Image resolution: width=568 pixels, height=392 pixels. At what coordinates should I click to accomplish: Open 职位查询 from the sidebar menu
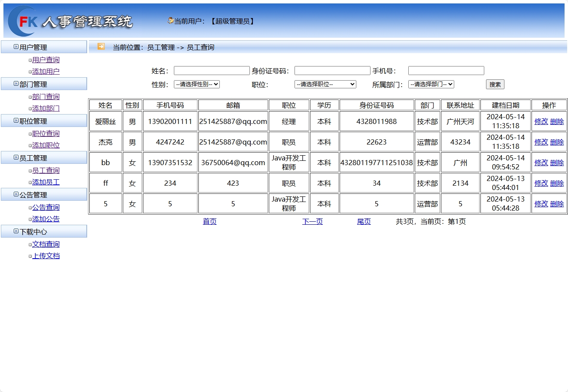(x=46, y=133)
